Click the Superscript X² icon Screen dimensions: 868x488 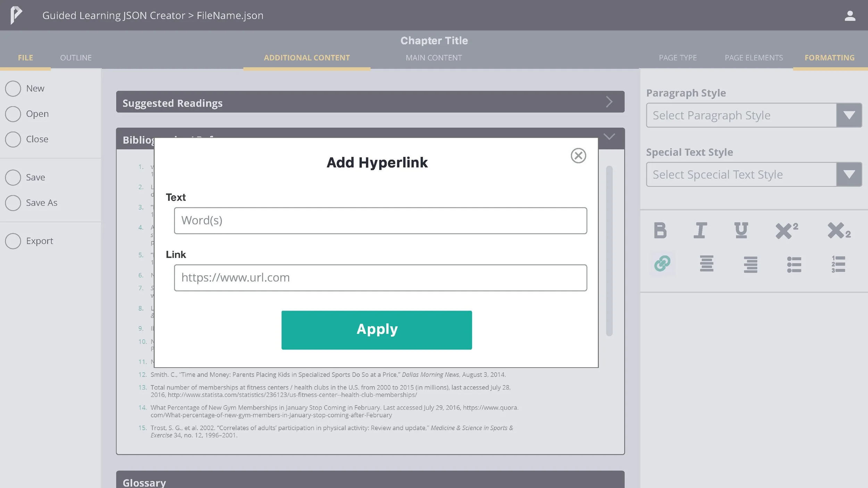(x=786, y=230)
